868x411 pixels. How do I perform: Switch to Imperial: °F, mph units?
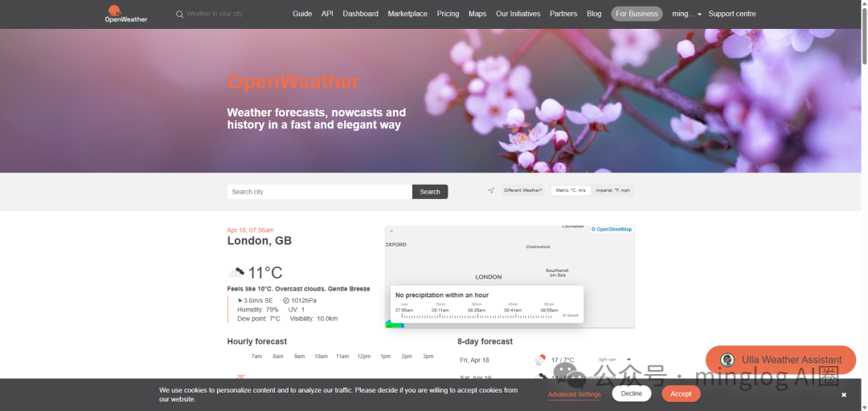[x=612, y=190]
